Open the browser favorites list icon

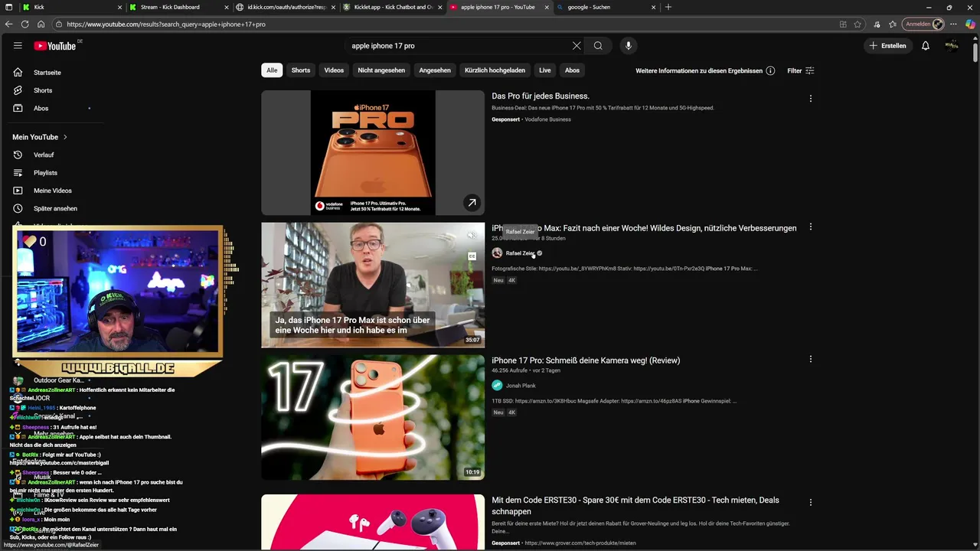tap(893, 24)
